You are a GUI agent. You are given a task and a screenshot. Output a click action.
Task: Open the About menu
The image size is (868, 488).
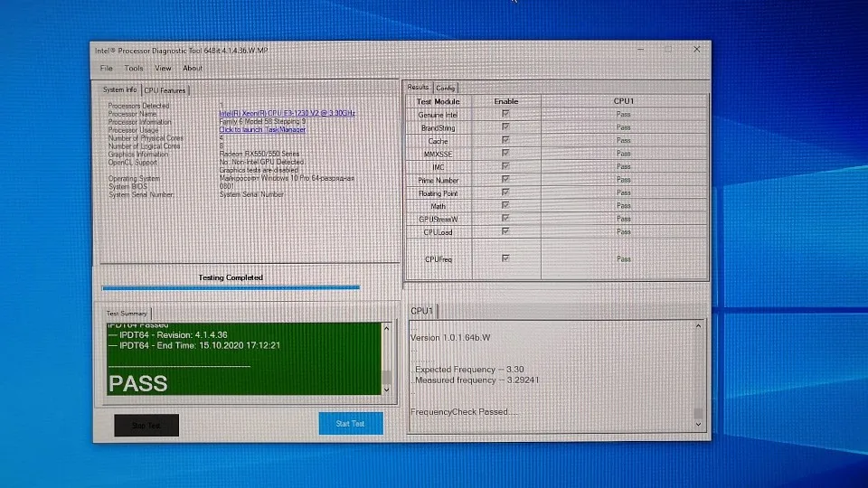[193, 68]
